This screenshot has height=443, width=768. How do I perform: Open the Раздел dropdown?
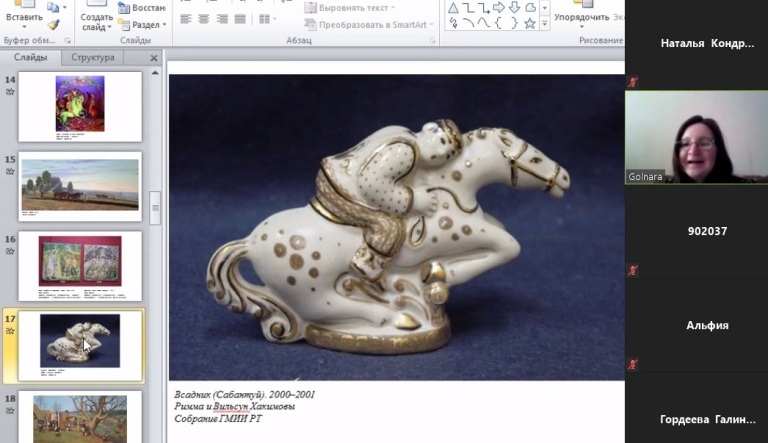165,25
